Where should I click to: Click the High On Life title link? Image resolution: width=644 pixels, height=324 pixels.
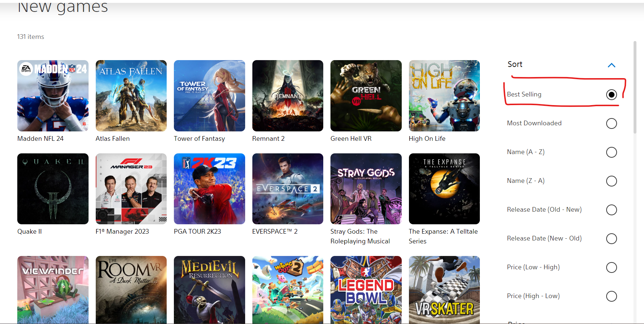coord(427,139)
